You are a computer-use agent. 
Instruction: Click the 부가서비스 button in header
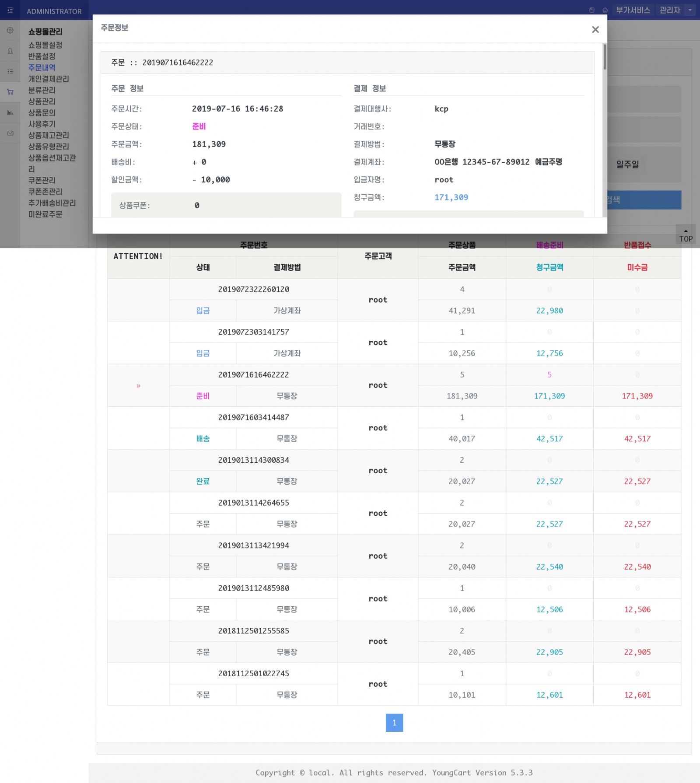click(633, 10)
